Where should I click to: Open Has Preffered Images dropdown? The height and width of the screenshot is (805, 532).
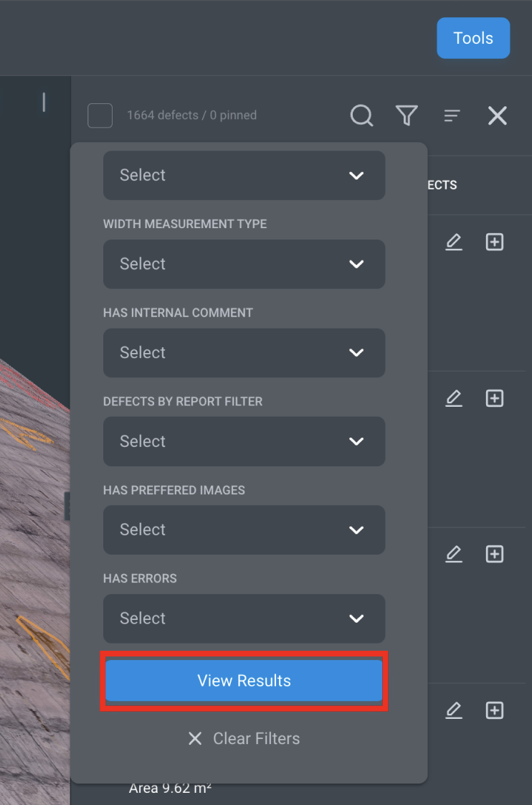pos(244,529)
